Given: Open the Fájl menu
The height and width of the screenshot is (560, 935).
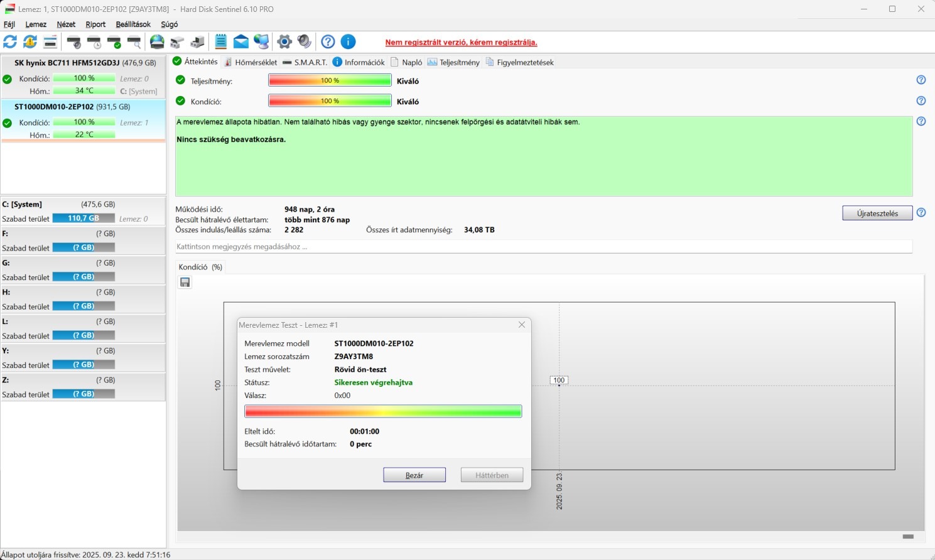Looking at the screenshot, I should (9, 24).
